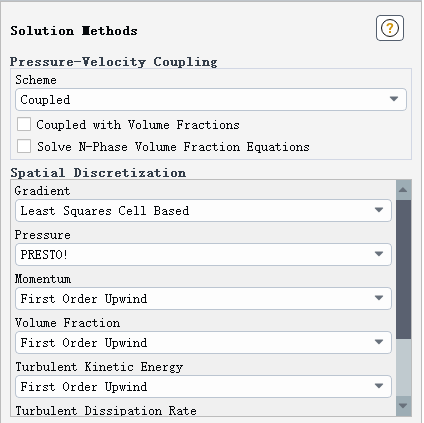
Task: Open the Pressure 'PRESTO!' combo box
Action: [203, 254]
